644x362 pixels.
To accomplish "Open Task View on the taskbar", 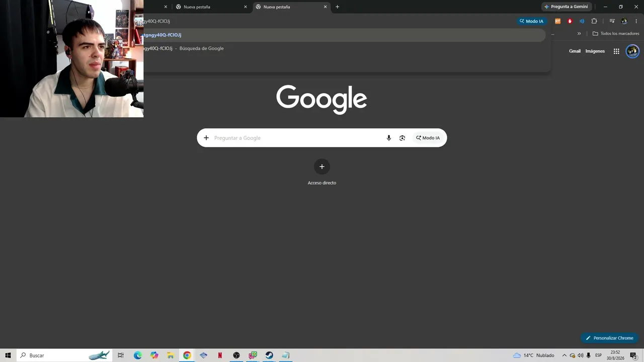I will click(121, 355).
